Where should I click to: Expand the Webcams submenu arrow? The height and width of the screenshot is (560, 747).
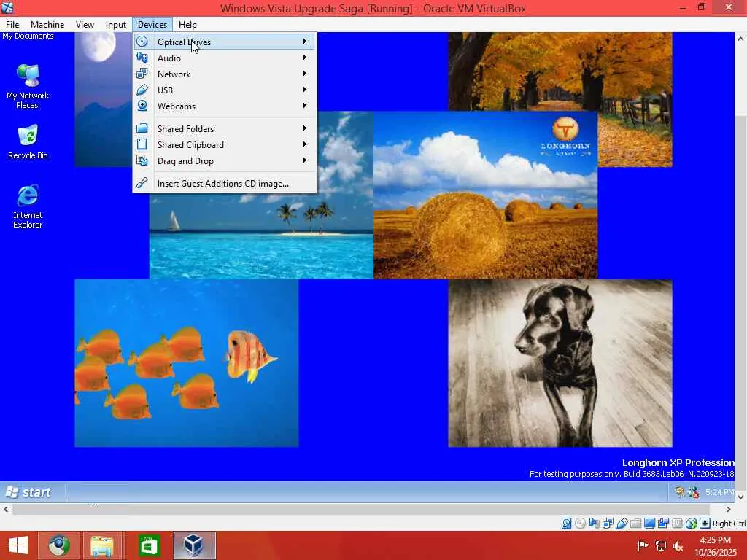(x=305, y=106)
